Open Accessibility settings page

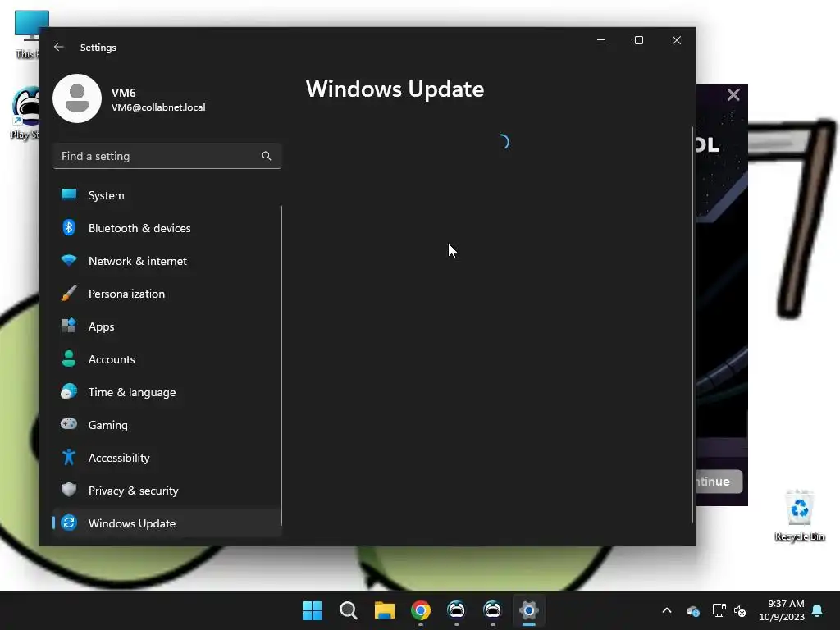click(167, 458)
